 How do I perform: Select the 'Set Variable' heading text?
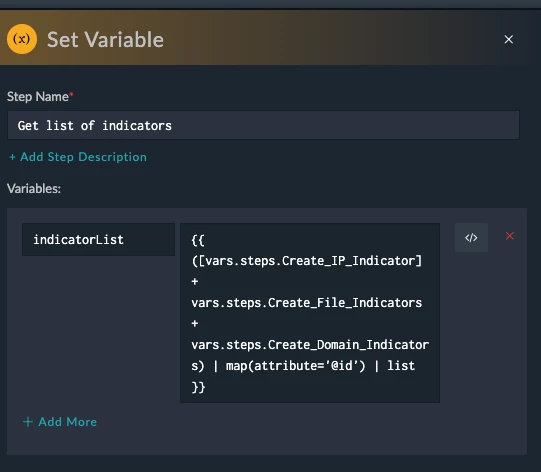coord(105,39)
